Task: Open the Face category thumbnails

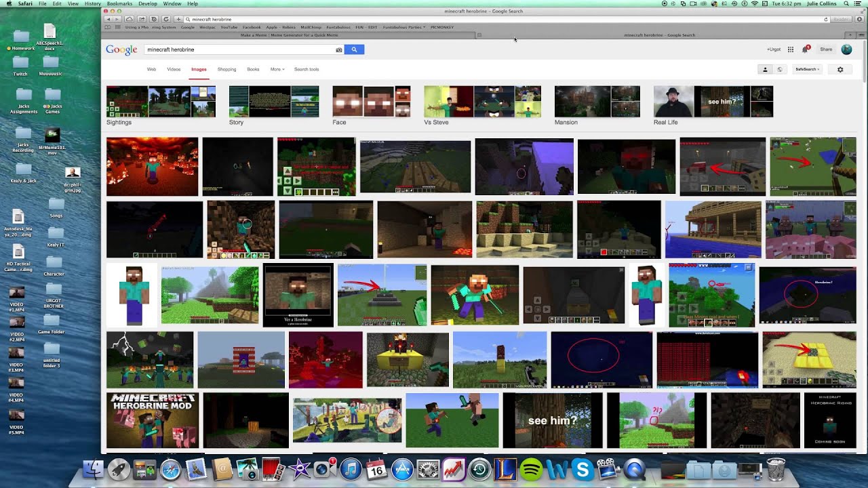Action: (x=371, y=102)
